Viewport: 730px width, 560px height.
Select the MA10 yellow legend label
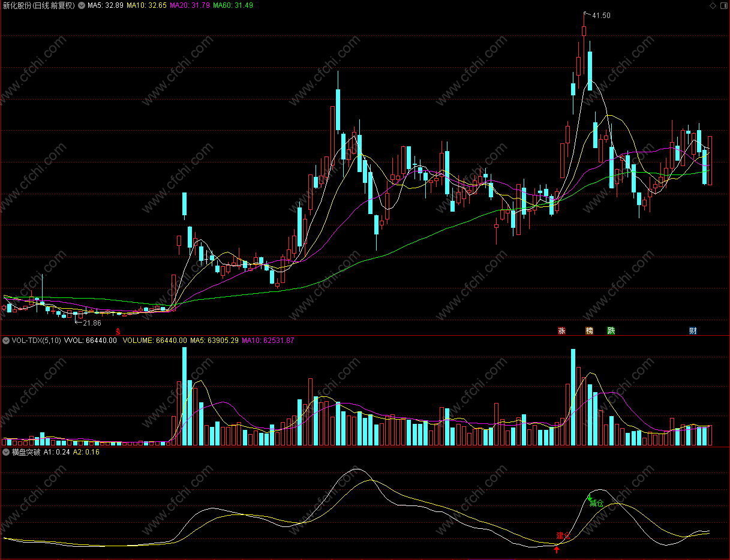pyautogui.click(x=146, y=5)
